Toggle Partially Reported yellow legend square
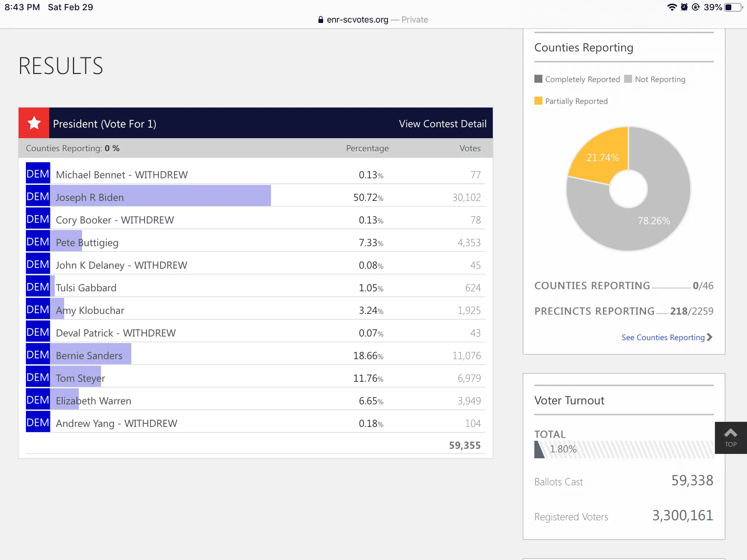747x560 pixels. (x=538, y=101)
